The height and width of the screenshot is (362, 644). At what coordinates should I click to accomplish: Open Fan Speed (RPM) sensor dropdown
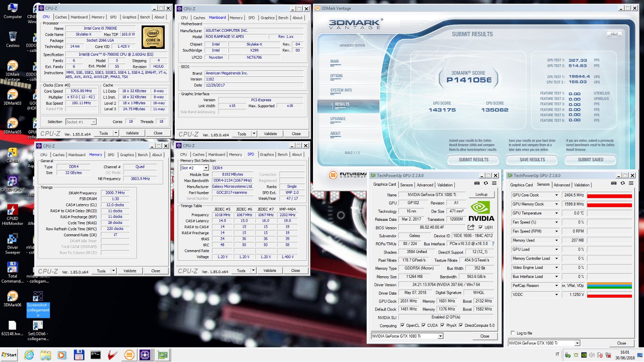[x=556, y=231]
